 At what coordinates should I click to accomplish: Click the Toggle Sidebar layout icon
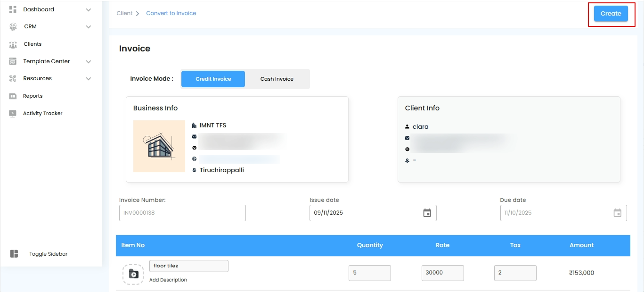(14, 254)
